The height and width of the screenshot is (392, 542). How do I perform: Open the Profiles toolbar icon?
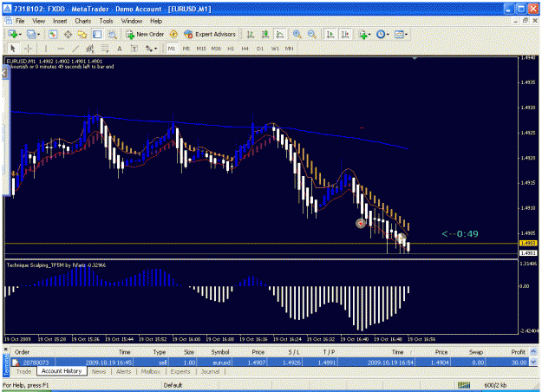(31, 34)
